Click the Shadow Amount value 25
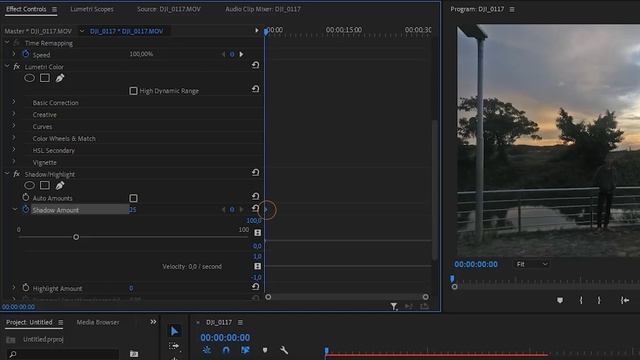 click(x=133, y=210)
